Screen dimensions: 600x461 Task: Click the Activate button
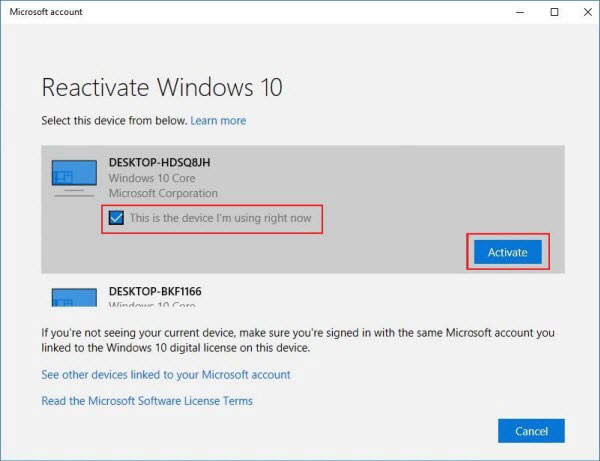click(x=508, y=252)
